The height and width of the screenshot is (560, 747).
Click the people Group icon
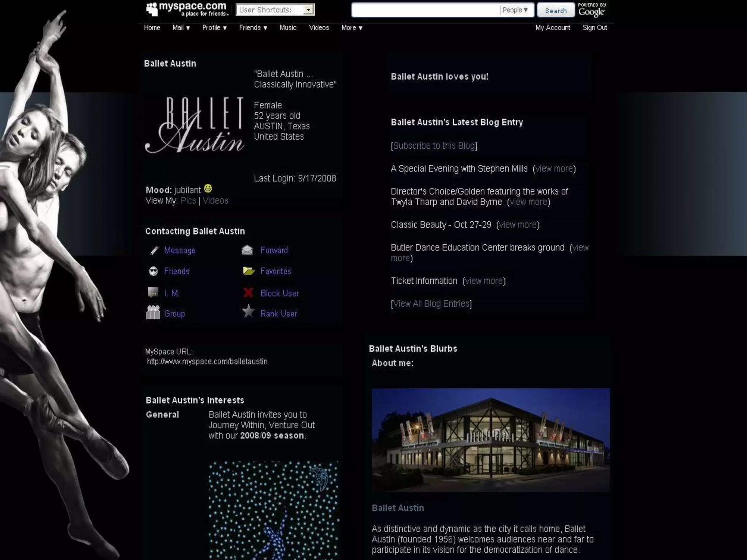coord(153,312)
